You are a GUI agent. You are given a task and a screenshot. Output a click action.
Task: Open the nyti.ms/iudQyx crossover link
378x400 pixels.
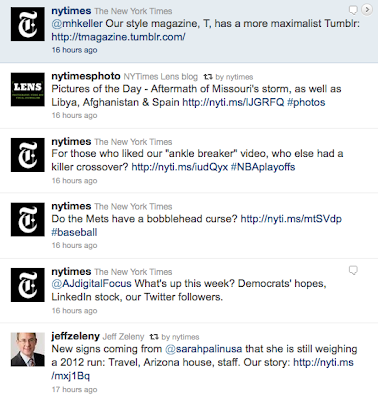180,167
